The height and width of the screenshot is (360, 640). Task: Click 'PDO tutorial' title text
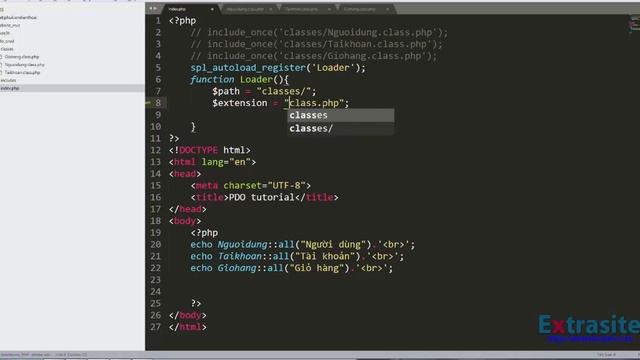tap(261, 198)
